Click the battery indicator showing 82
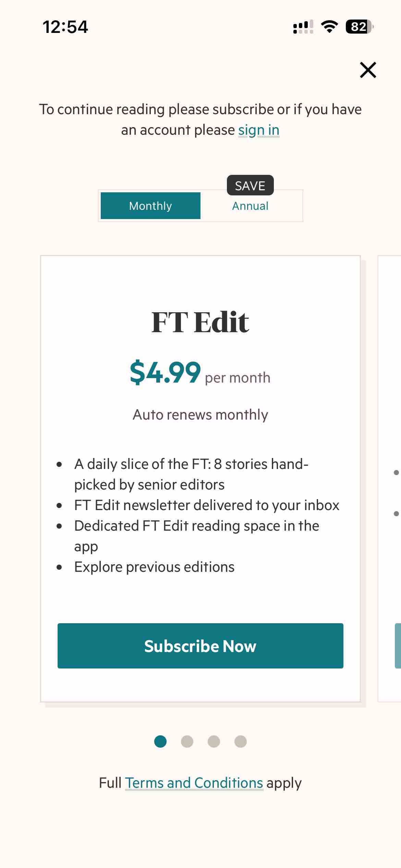Screen dimensions: 401x868 [x=358, y=27]
